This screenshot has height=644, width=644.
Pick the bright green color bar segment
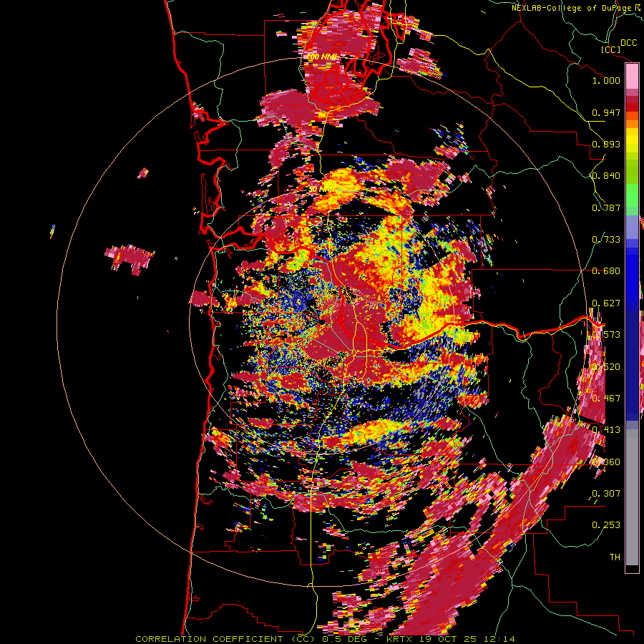632,195
